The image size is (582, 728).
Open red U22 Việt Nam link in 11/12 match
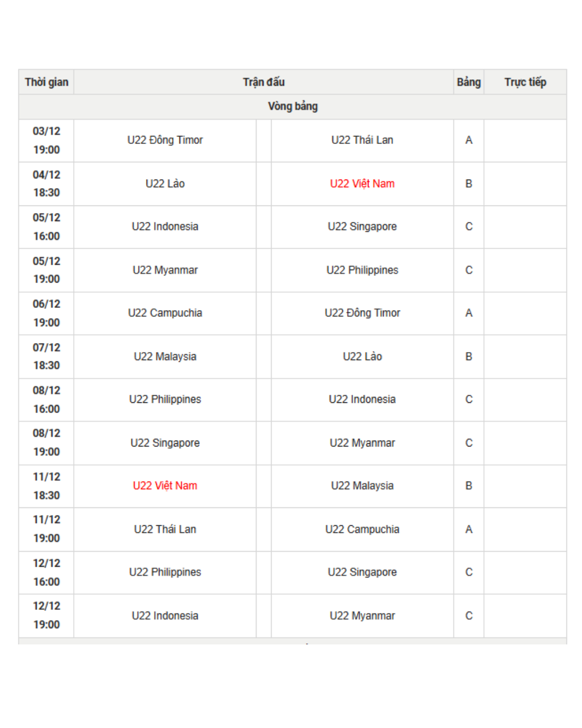[165, 485]
